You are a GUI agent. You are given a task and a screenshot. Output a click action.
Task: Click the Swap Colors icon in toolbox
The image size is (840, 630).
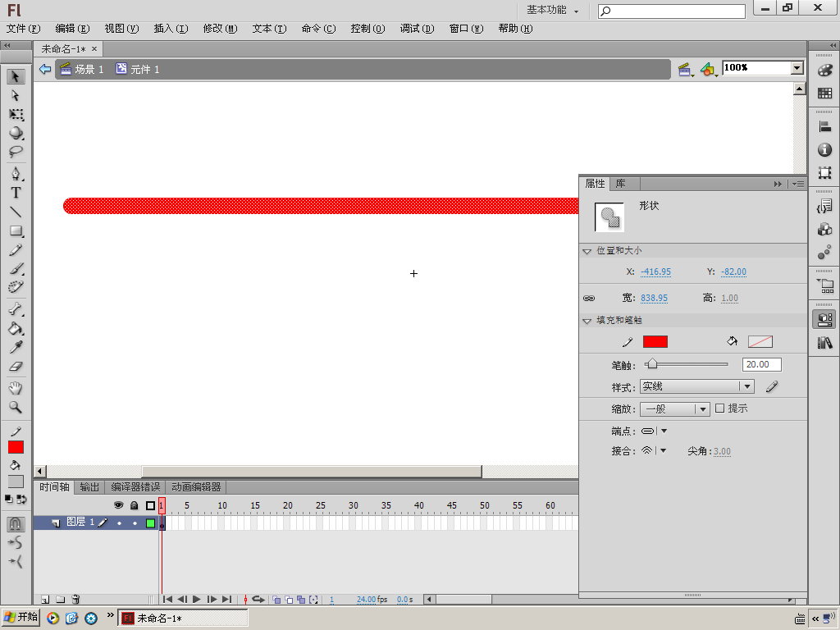tap(21, 500)
